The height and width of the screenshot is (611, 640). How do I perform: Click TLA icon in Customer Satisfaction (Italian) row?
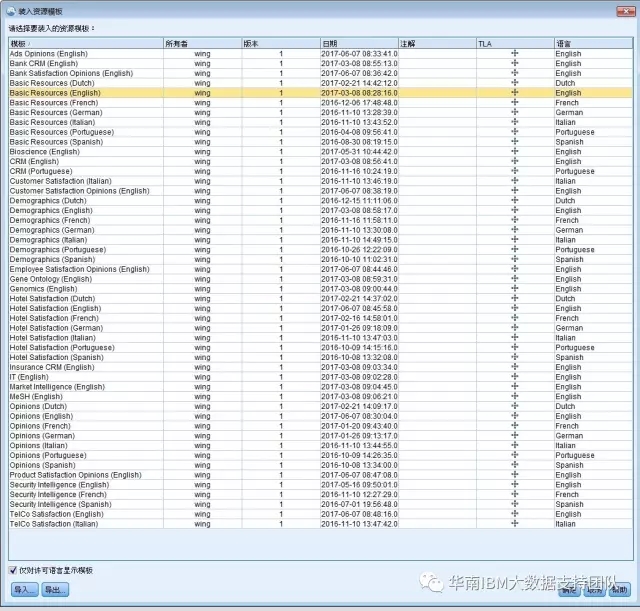pyautogui.click(x=515, y=181)
